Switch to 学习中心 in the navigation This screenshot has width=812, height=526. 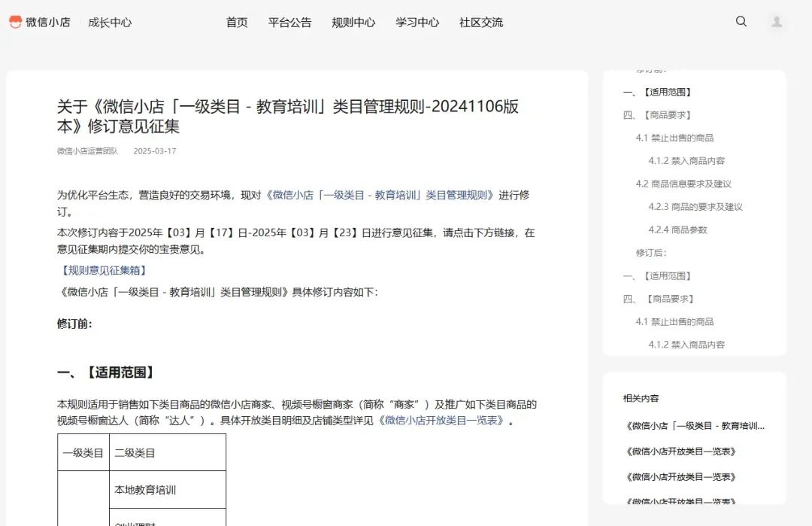tap(417, 23)
